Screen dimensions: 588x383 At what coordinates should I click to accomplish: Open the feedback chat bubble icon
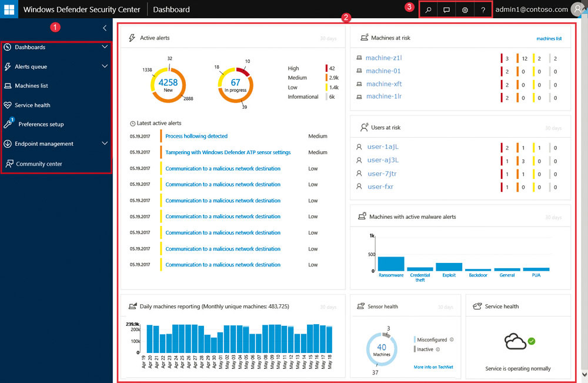click(446, 10)
